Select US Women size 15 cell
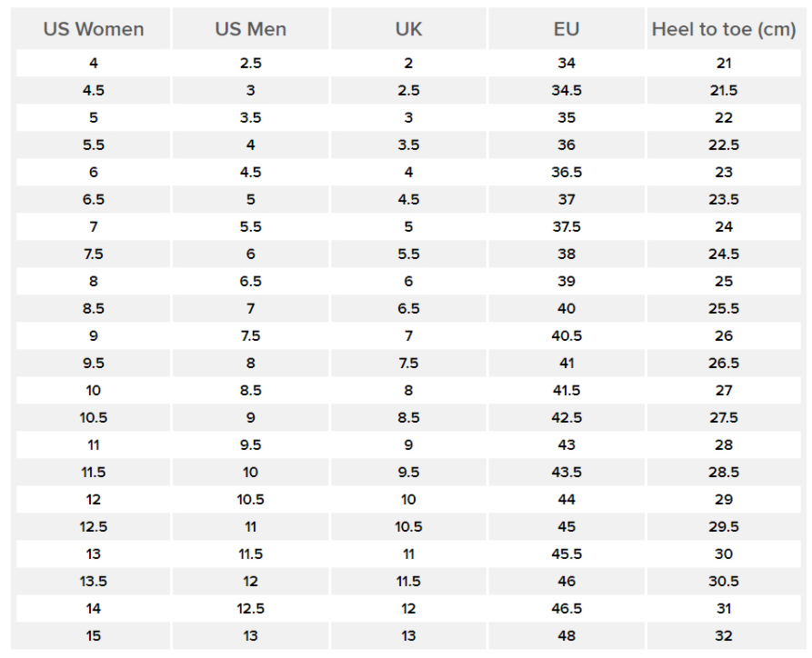Image resolution: width=812 pixels, height=658 pixels. [94, 635]
